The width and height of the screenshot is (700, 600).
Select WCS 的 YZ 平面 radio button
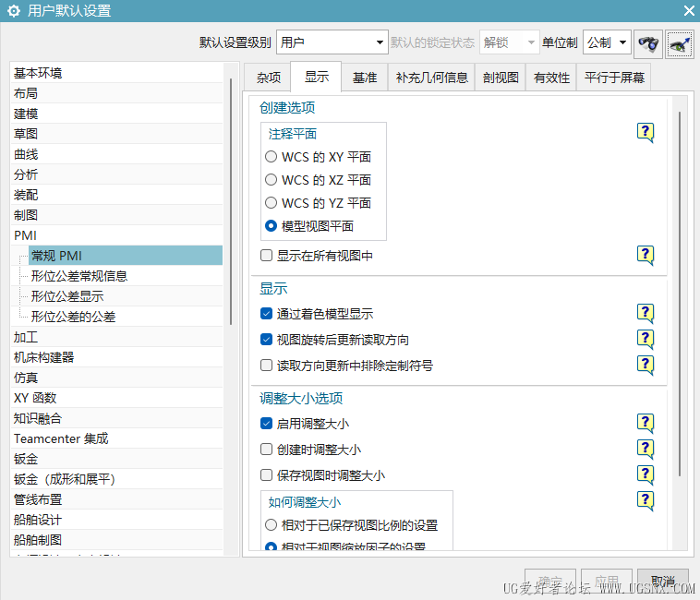pyautogui.click(x=271, y=203)
